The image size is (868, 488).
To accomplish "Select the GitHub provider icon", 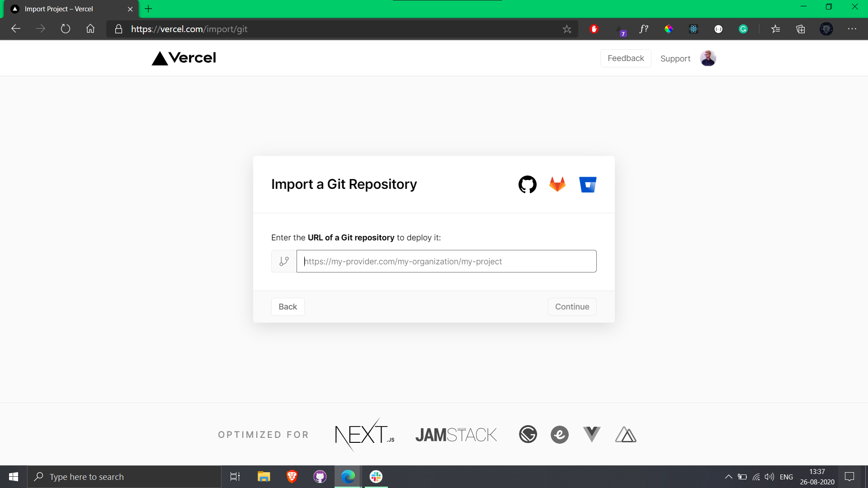I will point(527,184).
